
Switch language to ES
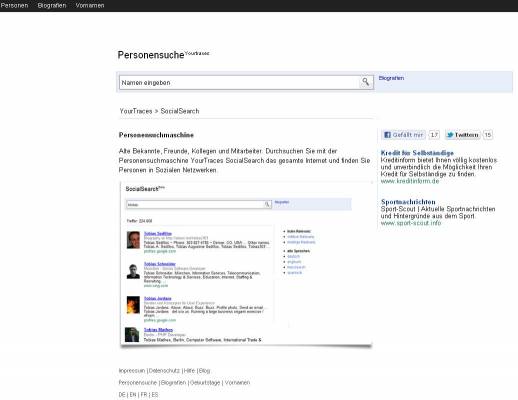click(x=155, y=395)
